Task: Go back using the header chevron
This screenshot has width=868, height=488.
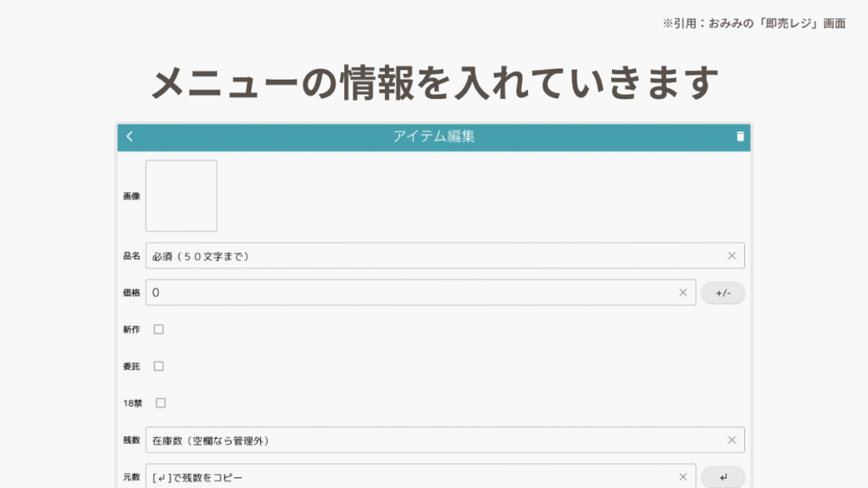Action: pos(130,136)
